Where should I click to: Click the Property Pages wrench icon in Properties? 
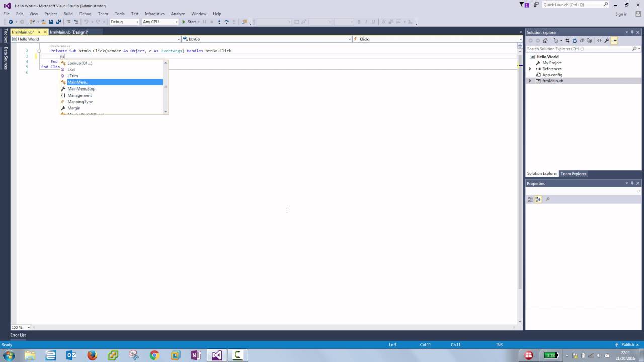(x=548, y=199)
